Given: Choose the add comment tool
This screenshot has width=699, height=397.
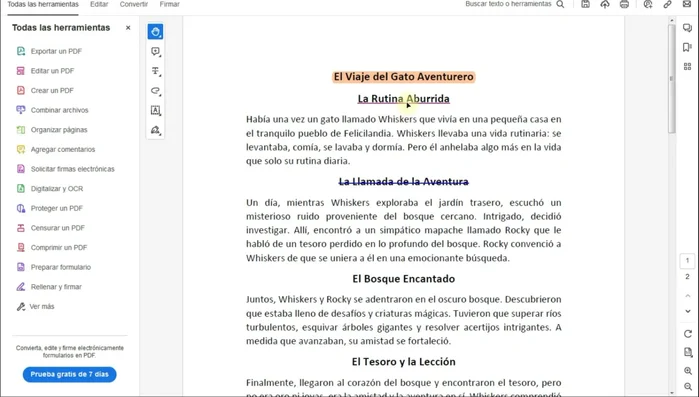Looking at the screenshot, I should coord(156,52).
